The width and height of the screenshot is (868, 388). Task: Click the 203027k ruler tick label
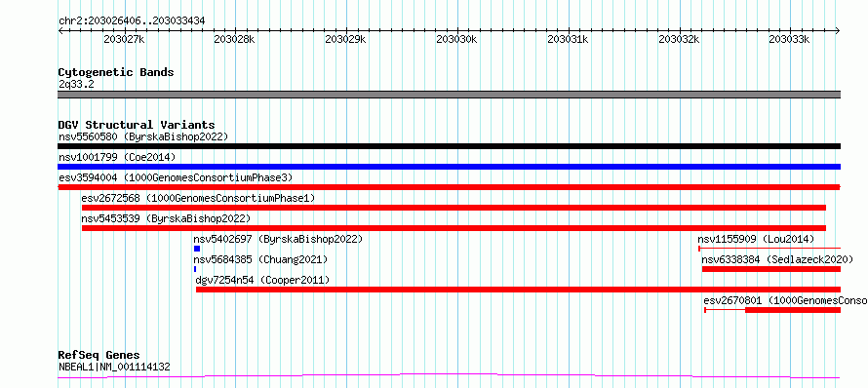coord(124,39)
